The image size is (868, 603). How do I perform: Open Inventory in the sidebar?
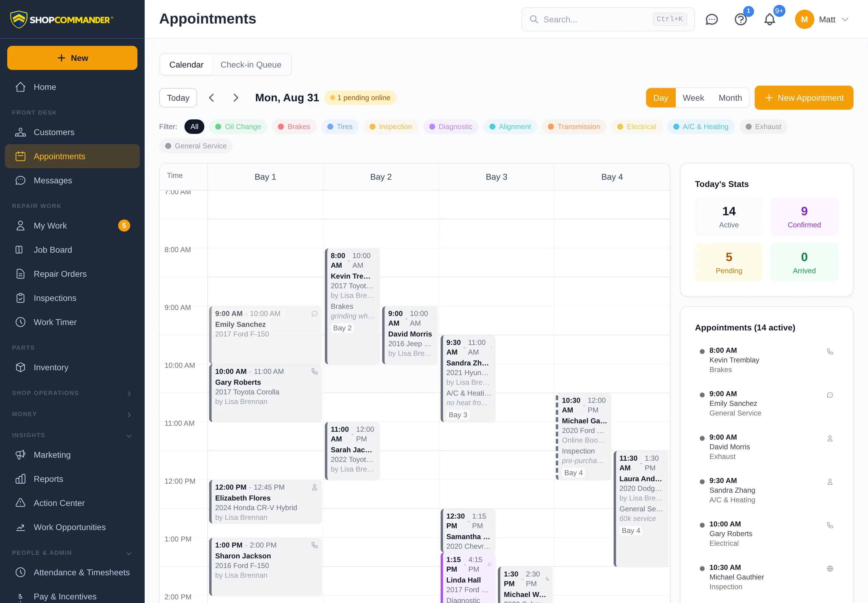[72, 367]
